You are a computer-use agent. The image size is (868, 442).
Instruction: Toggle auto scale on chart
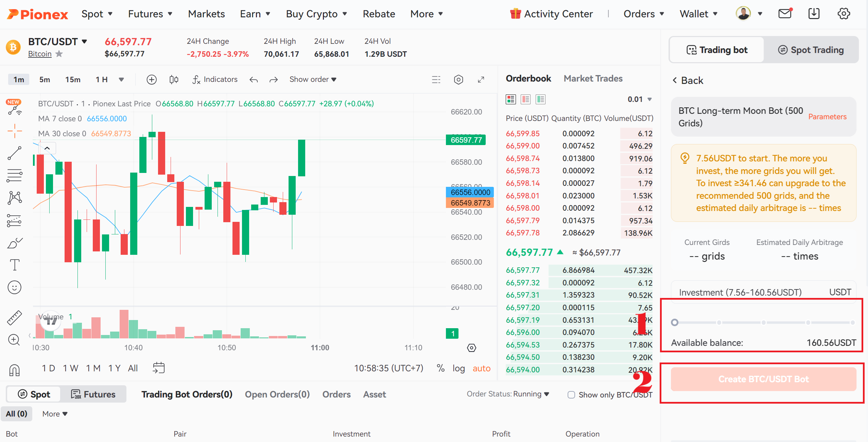click(481, 368)
